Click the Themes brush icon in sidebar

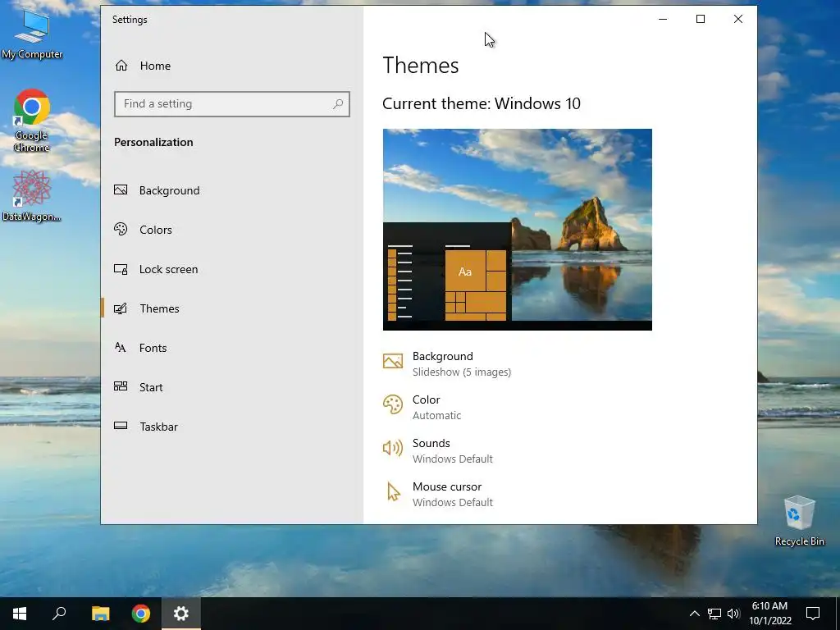[x=121, y=308]
